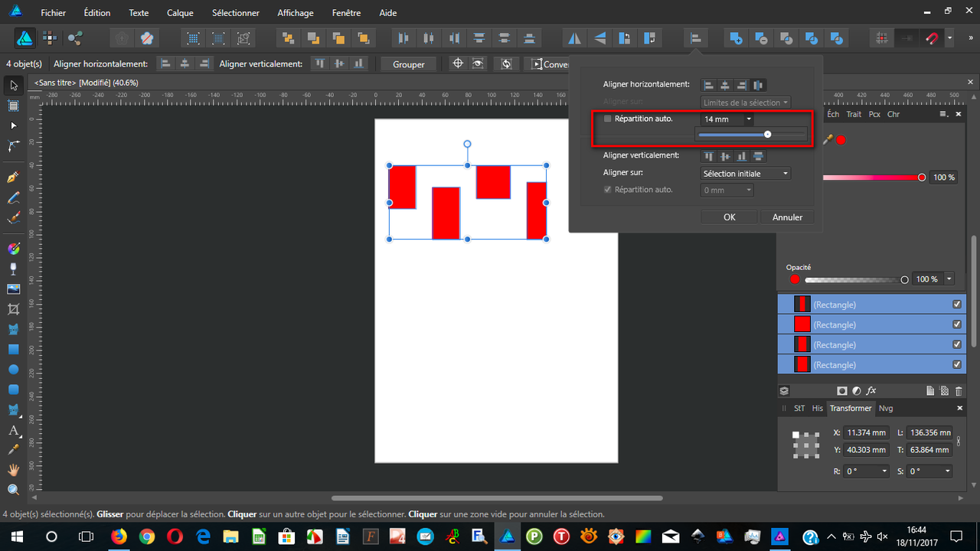Open the Affichage menu
This screenshot has height=551, width=980.
(x=296, y=13)
